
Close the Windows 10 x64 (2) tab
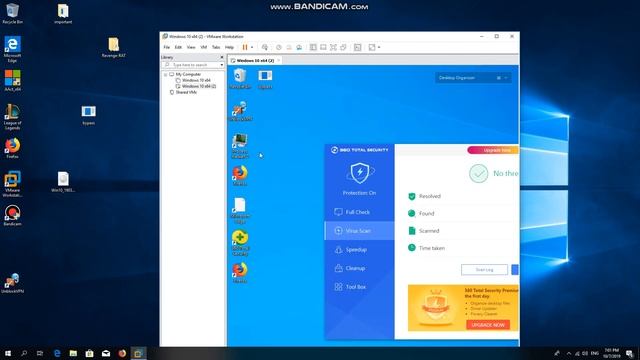tap(279, 60)
